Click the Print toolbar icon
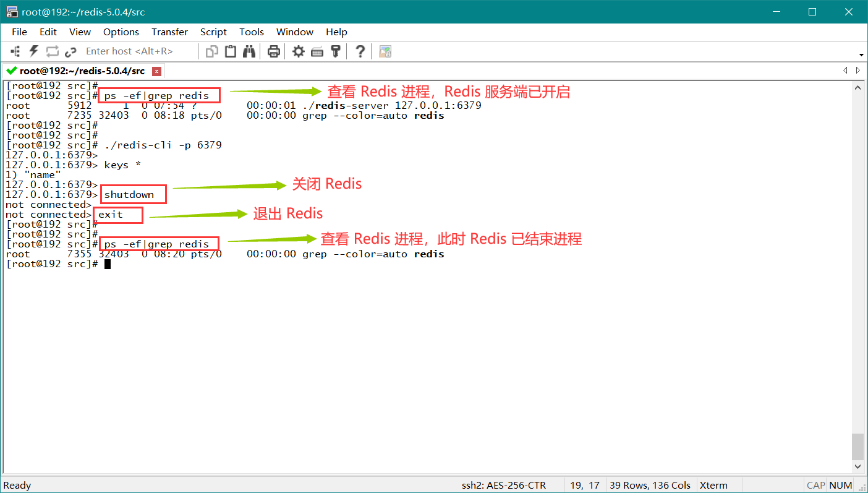The image size is (868, 493). click(x=274, y=51)
